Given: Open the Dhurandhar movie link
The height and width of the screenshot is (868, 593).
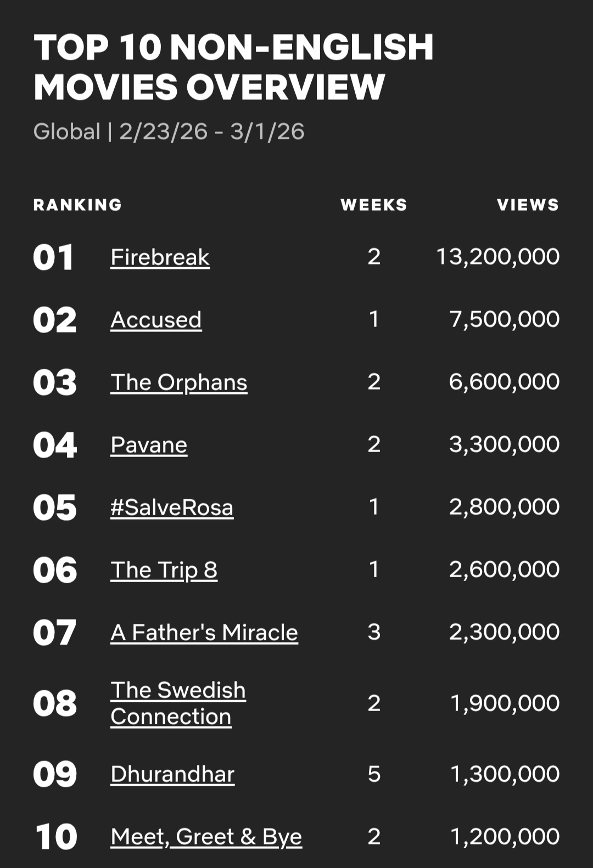Looking at the screenshot, I should click(172, 774).
